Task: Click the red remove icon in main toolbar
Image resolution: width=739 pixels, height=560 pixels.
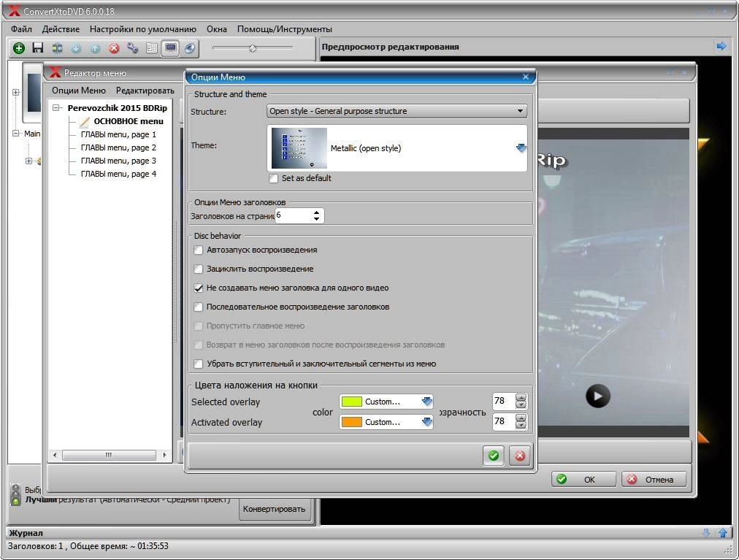Action: click(114, 48)
